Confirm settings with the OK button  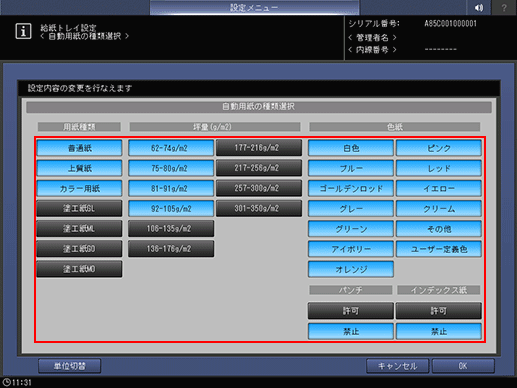(x=463, y=366)
